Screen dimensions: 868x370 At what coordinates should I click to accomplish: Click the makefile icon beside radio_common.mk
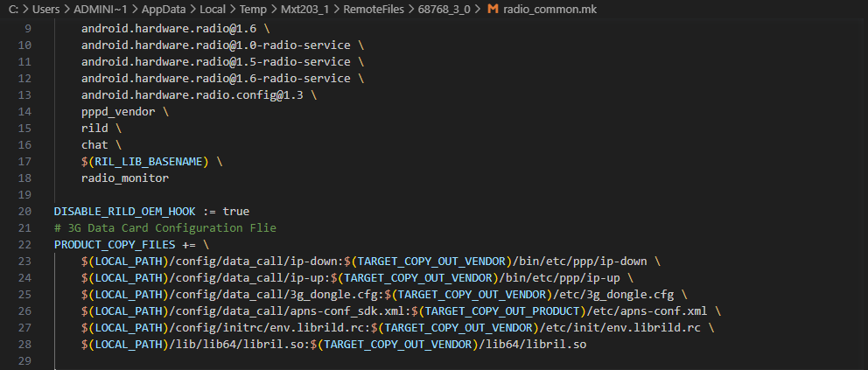point(493,9)
